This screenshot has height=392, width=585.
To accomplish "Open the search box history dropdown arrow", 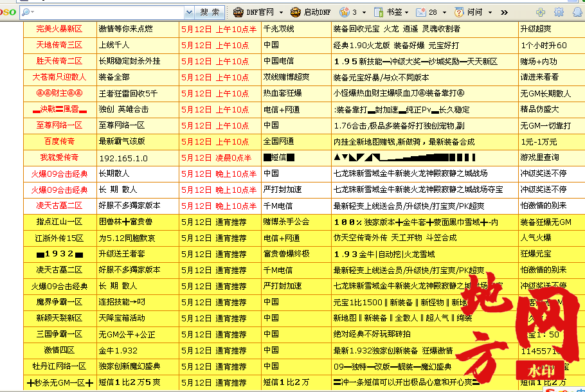I will click(189, 12).
